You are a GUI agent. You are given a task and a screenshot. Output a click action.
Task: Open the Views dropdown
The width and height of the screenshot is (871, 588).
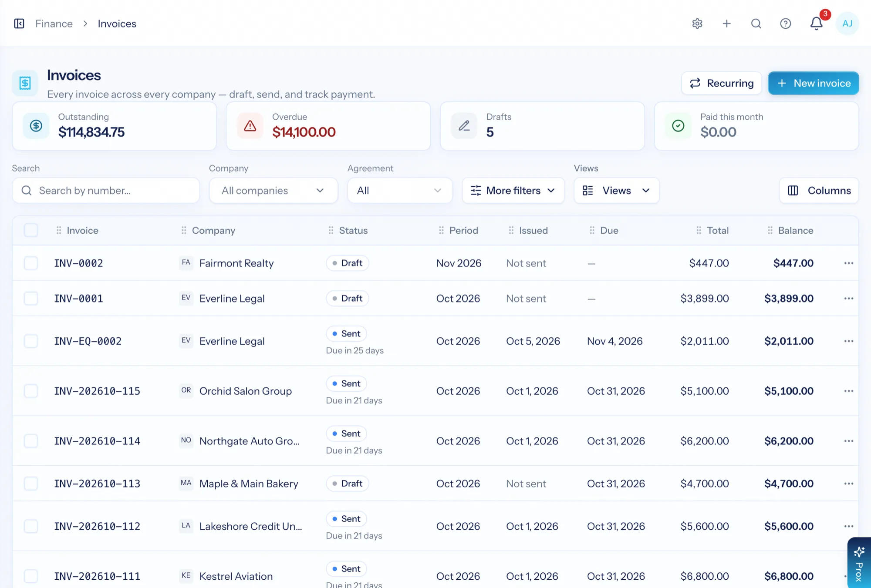[x=616, y=190]
